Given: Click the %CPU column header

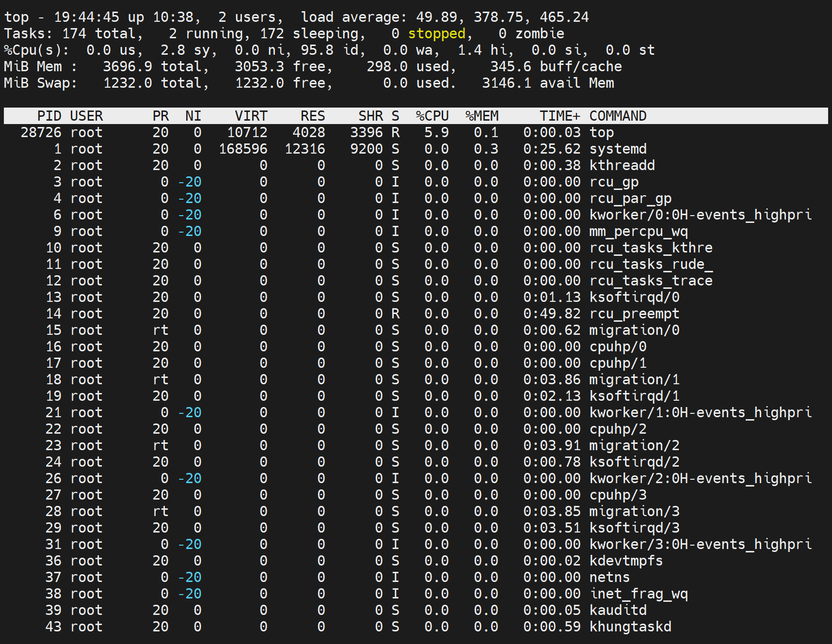Looking at the screenshot, I should coord(432,116).
